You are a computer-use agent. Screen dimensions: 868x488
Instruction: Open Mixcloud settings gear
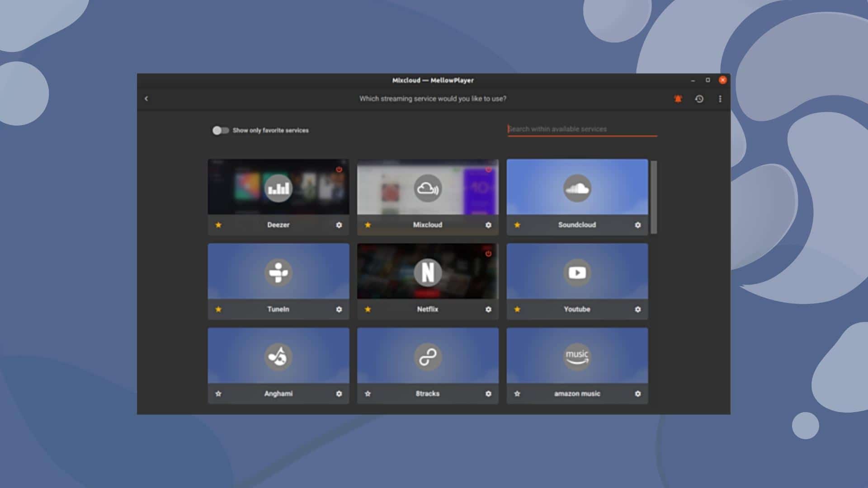coord(488,225)
